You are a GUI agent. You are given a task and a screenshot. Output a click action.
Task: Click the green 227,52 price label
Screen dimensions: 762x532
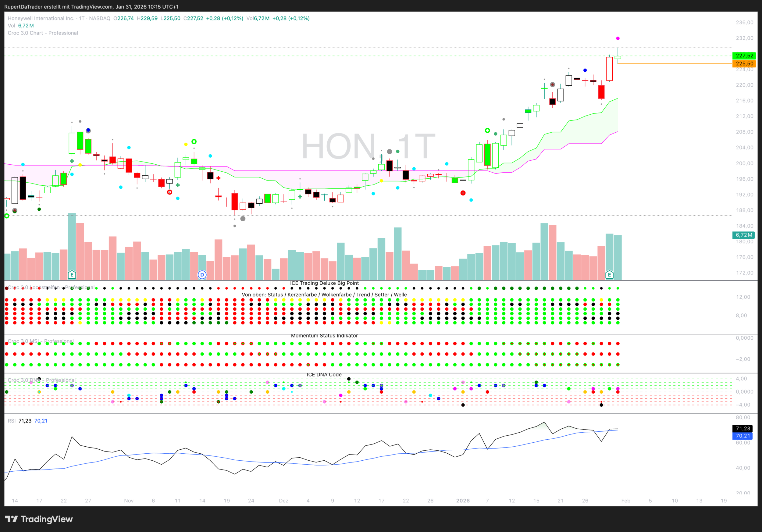(x=744, y=56)
